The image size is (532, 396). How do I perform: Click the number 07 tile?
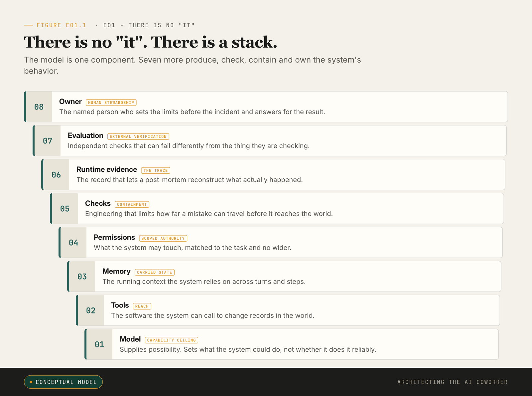coord(48,141)
